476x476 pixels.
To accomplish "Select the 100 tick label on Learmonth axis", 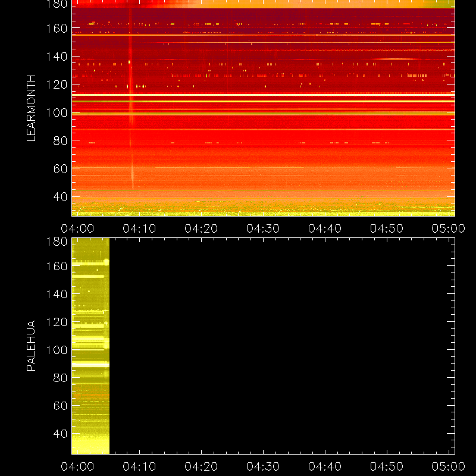I will (x=57, y=112).
